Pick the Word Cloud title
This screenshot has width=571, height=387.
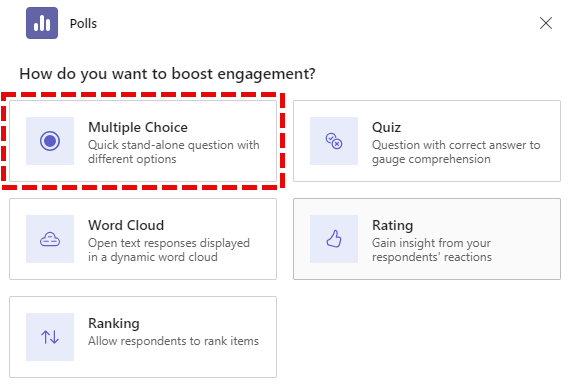click(126, 225)
